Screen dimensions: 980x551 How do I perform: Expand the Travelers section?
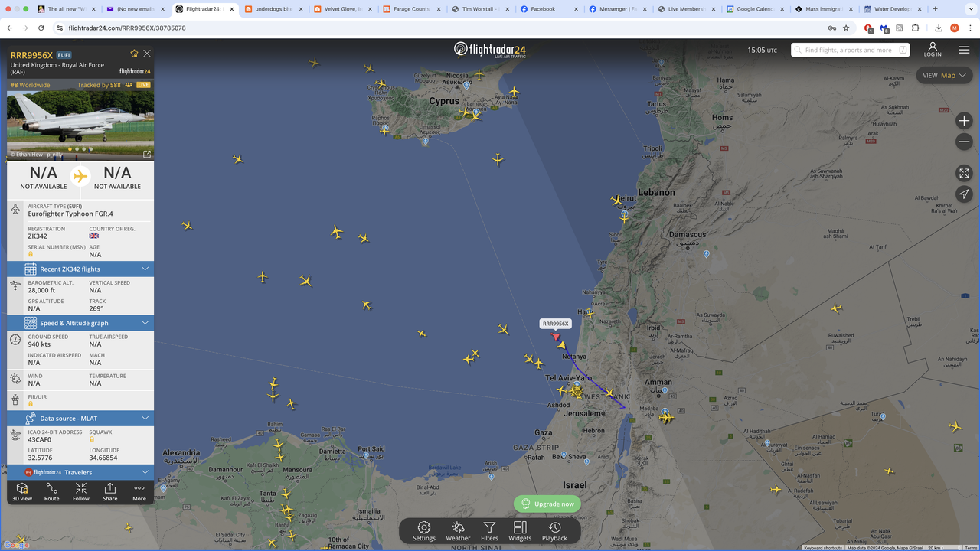80,472
